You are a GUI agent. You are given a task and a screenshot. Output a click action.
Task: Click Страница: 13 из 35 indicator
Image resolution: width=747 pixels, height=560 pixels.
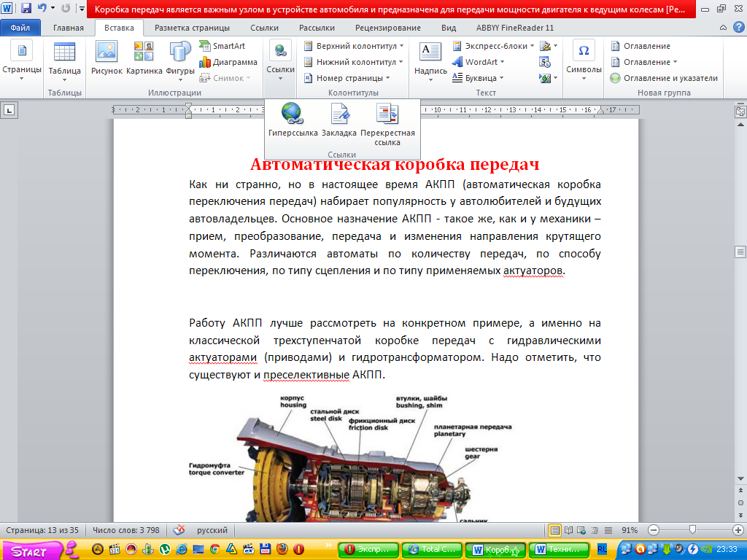42,530
